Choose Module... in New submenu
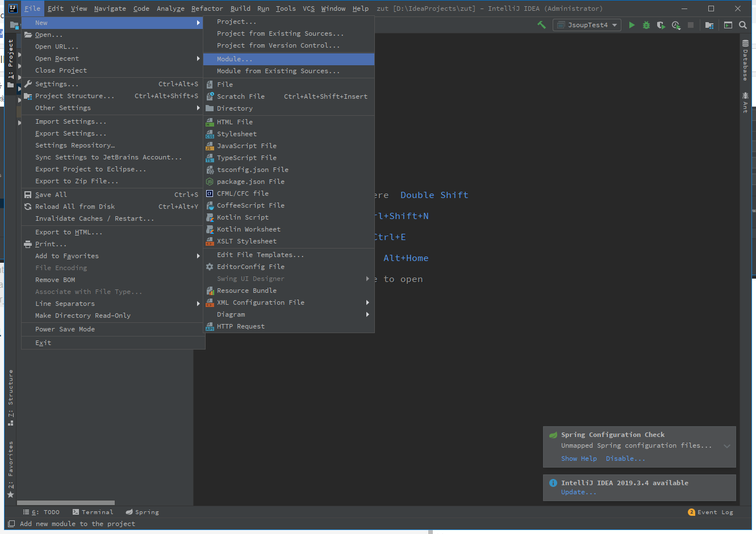Viewport: 756px width, 534px height. (x=289, y=59)
